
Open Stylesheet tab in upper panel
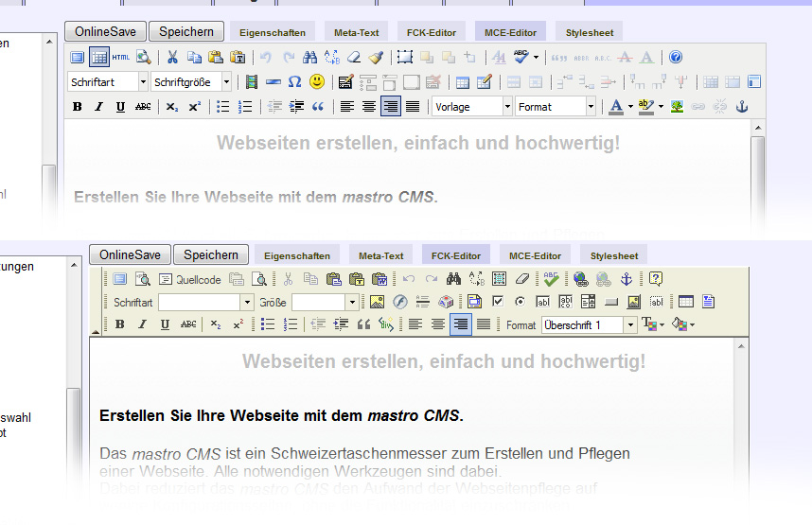click(x=590, y=32)
